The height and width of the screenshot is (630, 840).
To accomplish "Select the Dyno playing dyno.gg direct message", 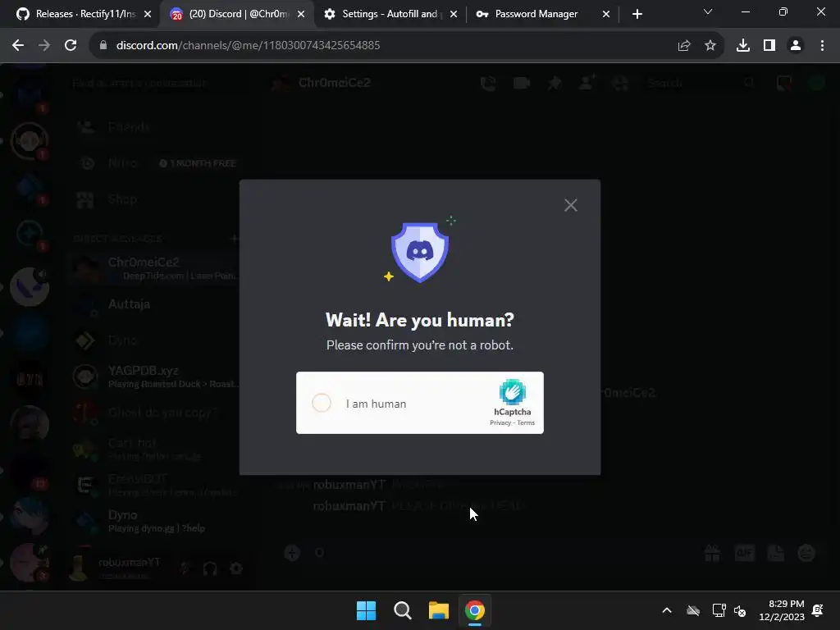I will [155, 521].
